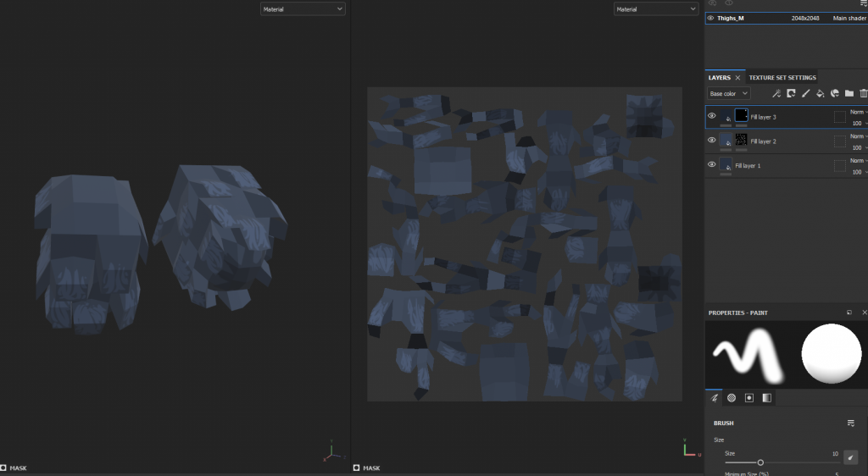Click the dotted selection box on Fill layer 3
The width and height of the screenshot is (868, 476).
pyautogui.click(x=840, y=117)
